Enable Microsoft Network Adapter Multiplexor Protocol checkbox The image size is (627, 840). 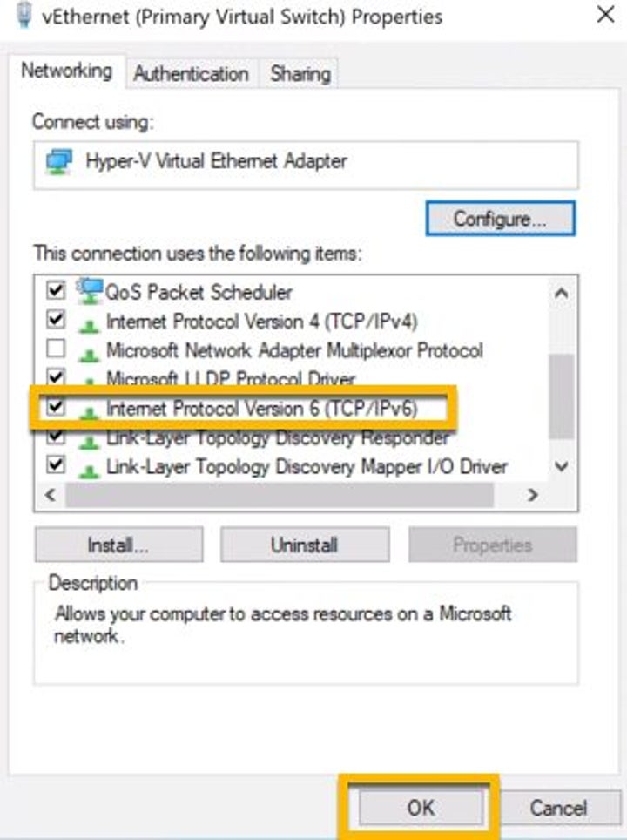(57, 350)
